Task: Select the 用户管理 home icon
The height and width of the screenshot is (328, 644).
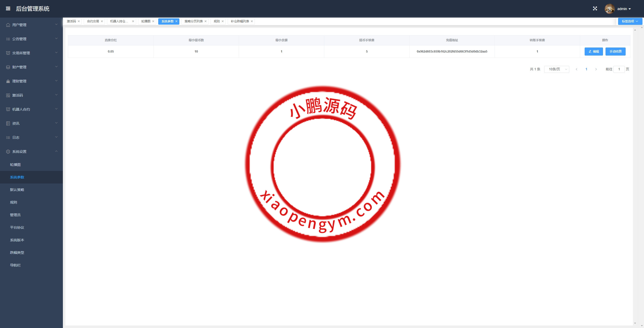Action: 7,25
